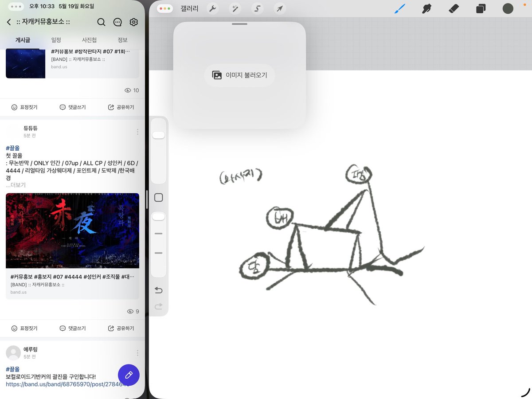Tap 댓글쓰기 under first post
Image resolution: width=532 pixels, height=399 pixels.
[73, 107]
